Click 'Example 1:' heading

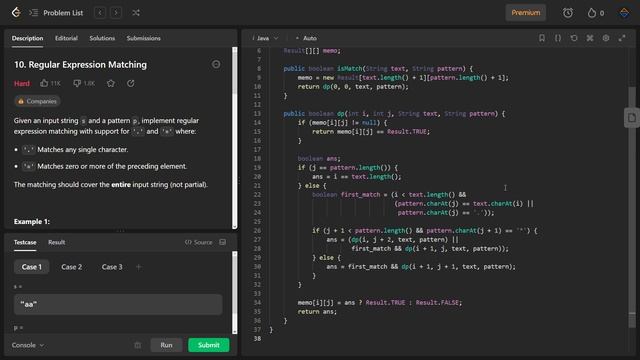click(32, 221)
